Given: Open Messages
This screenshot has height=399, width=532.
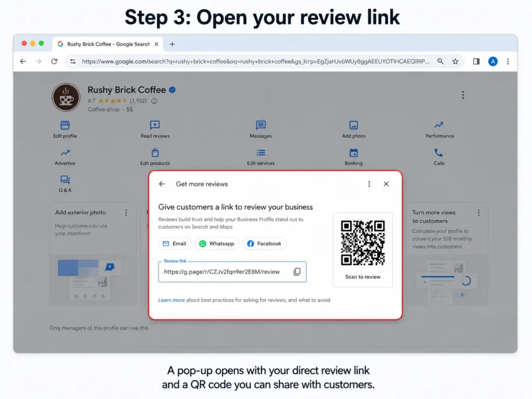Looking at the screenshot, I should point(261,129).
